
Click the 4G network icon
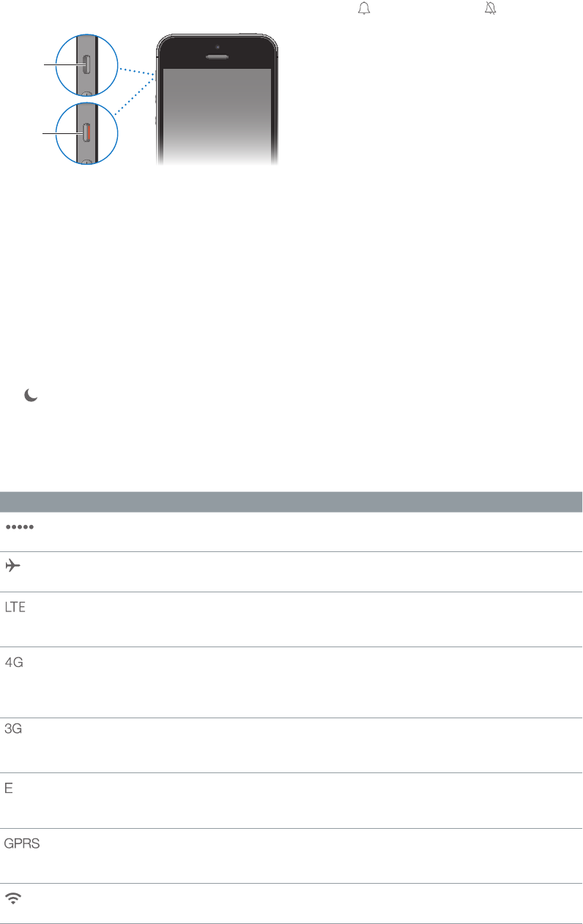click(15, 663)
